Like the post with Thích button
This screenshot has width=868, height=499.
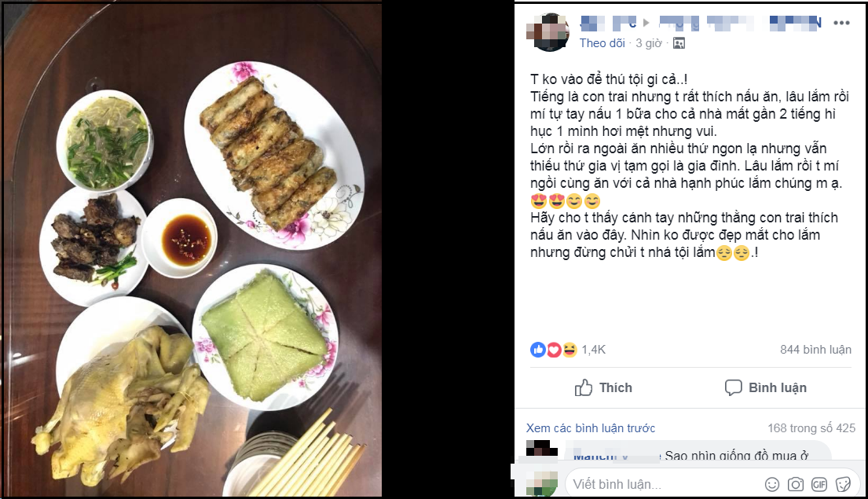pyautogui.click(x=603, y=387)
